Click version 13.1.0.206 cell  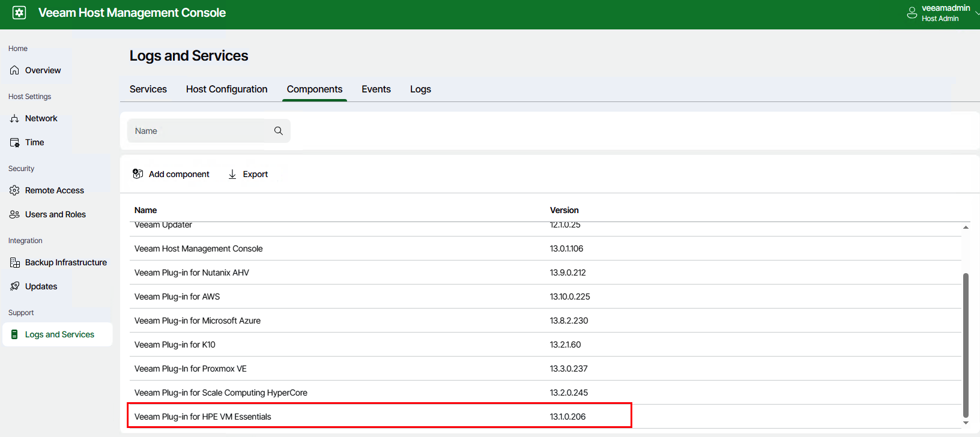568,417
